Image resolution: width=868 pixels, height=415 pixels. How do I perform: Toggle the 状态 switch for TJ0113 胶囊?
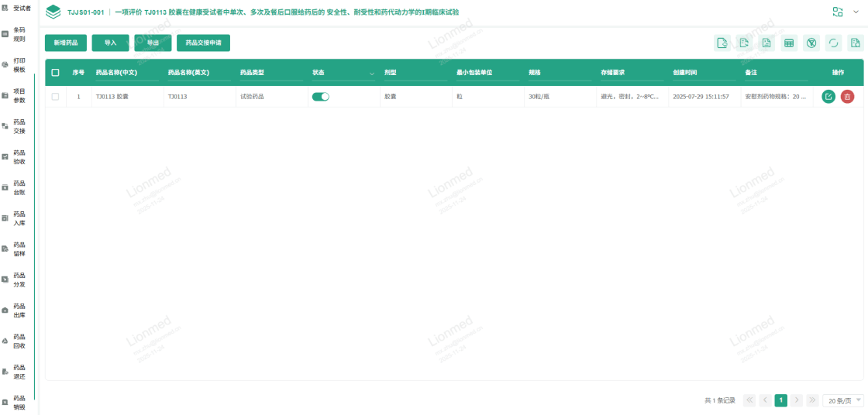point(320,97)
